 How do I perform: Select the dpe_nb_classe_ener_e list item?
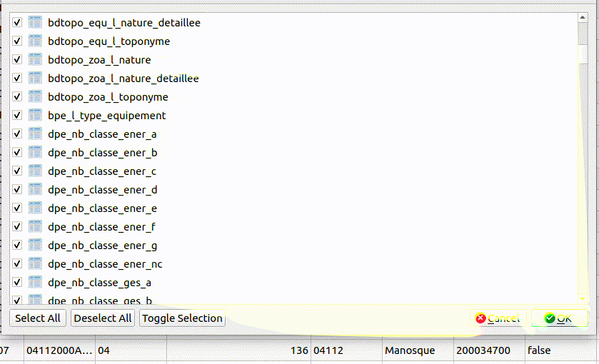pyautogui.click(x=102, y=208)
